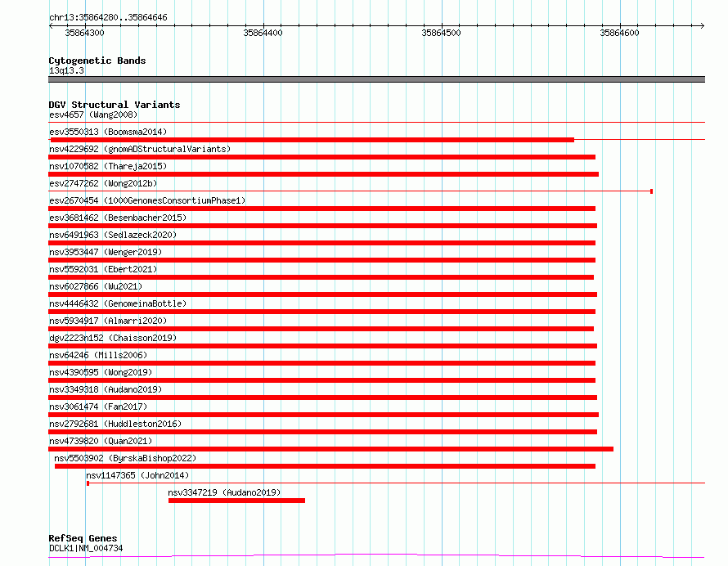728x566 pixels.
Task: Click the nsv1147365 start marker square
Action: (88, 483)
